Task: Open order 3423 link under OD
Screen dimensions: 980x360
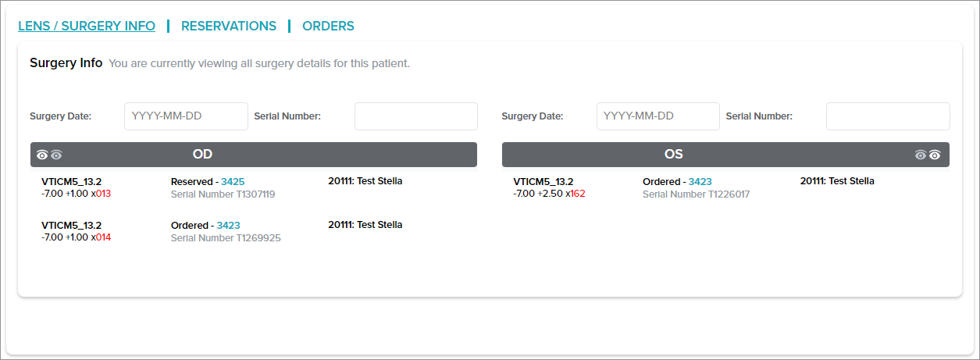Action: (228, 225)
